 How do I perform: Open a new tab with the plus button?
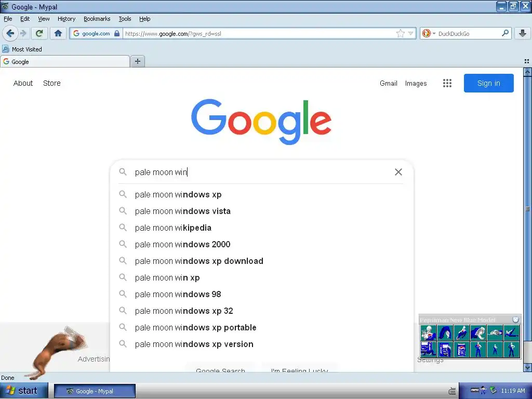(137, 61)
